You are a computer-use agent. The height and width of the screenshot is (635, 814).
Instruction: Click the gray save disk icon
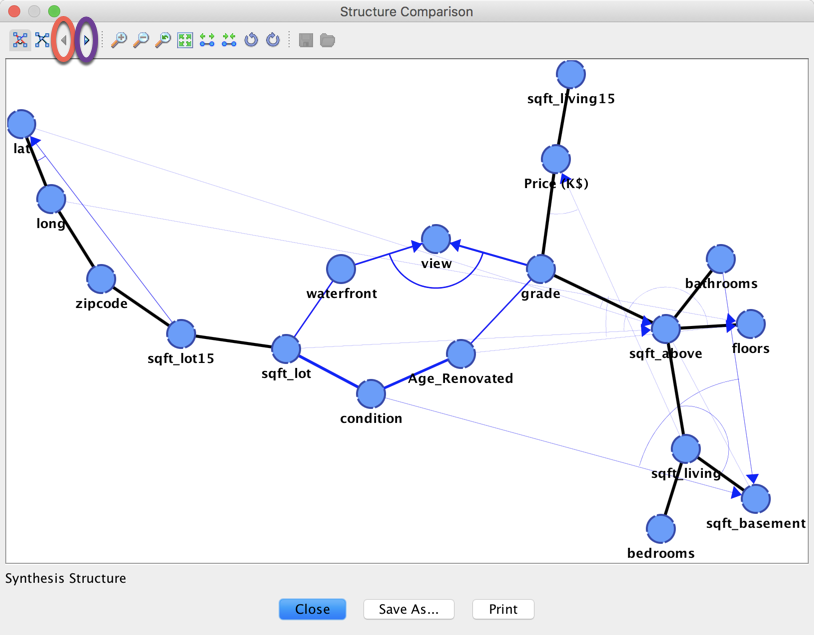point(306,40)
